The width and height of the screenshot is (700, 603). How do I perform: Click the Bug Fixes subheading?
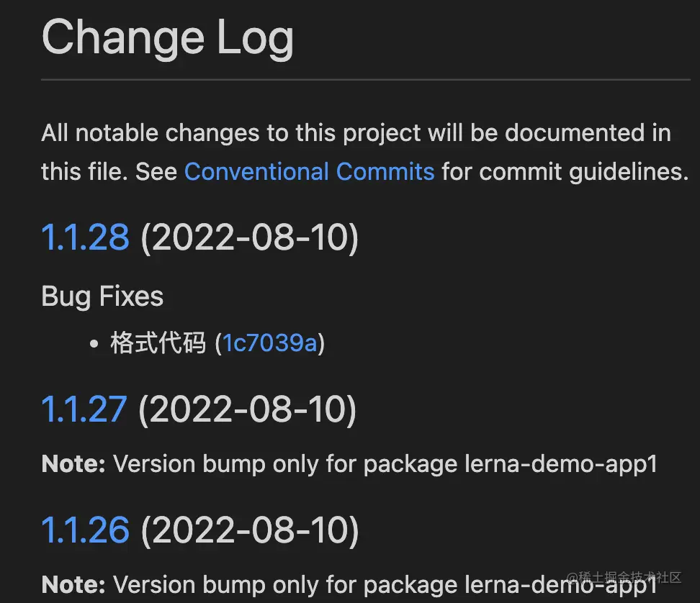pyautogui.click(x=102, y=296)
